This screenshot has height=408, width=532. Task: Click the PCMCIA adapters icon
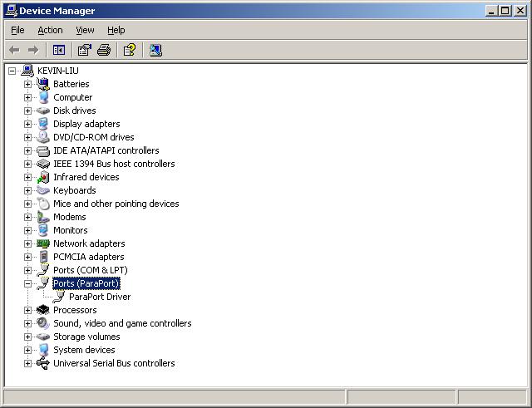(x=43, y=257)
